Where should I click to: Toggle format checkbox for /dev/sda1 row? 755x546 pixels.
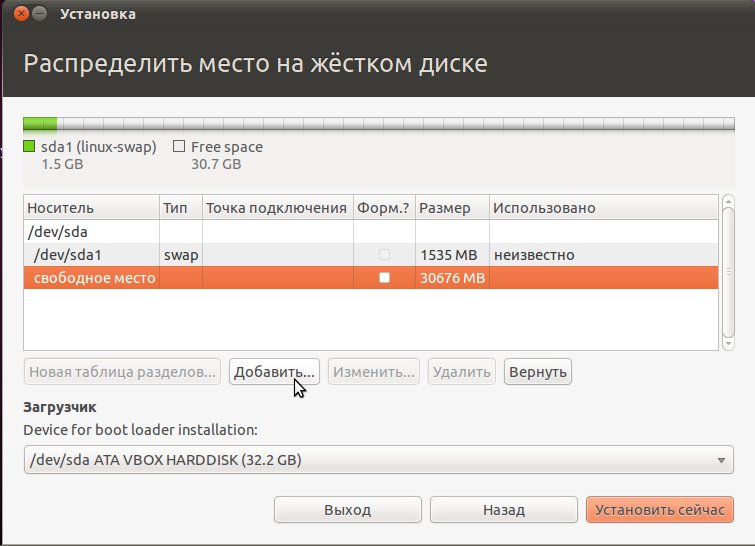point(384,254)
